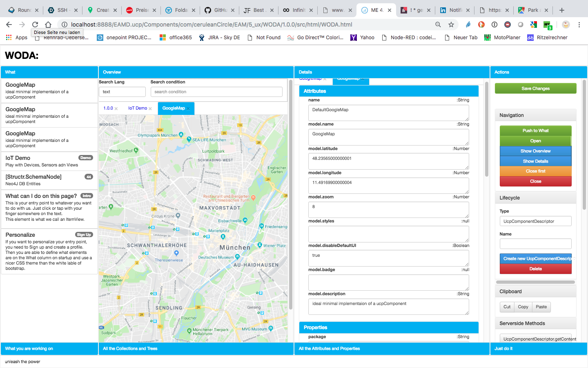The image size is (588, 368).
Task: Click the red Delete button
Action: 535,269
